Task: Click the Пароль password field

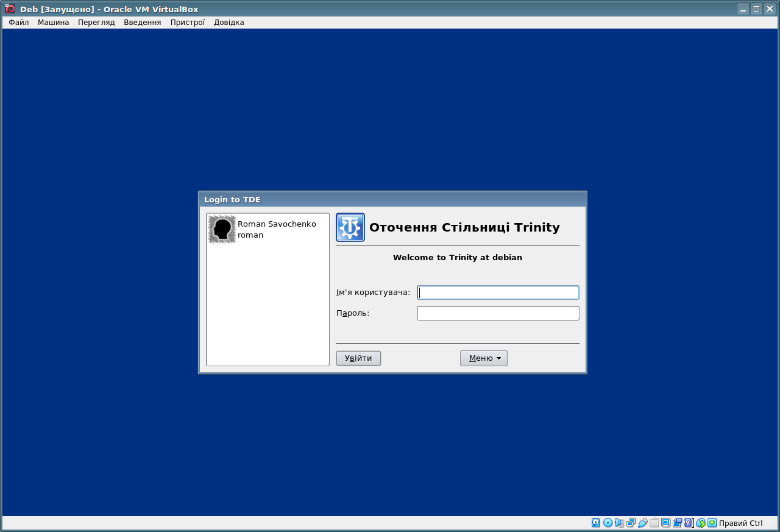Action: (498, 313)
